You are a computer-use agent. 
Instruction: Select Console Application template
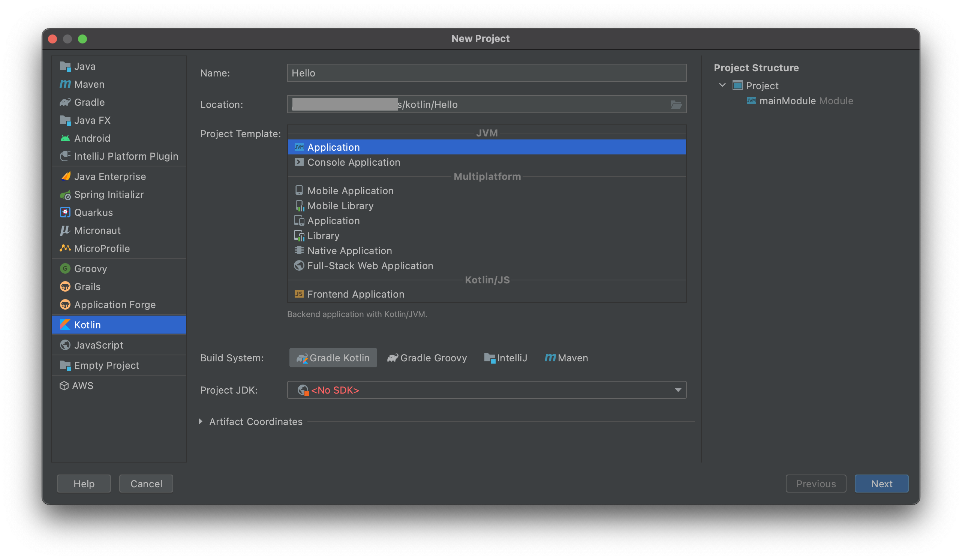[487, 162]
